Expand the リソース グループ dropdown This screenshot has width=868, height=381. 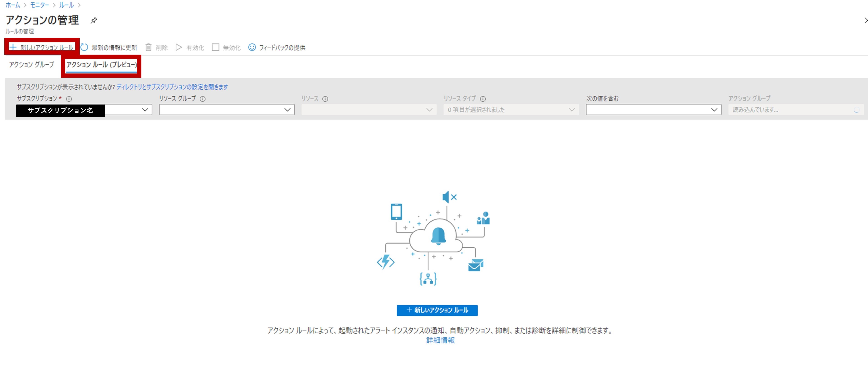(x=287, y=110)
